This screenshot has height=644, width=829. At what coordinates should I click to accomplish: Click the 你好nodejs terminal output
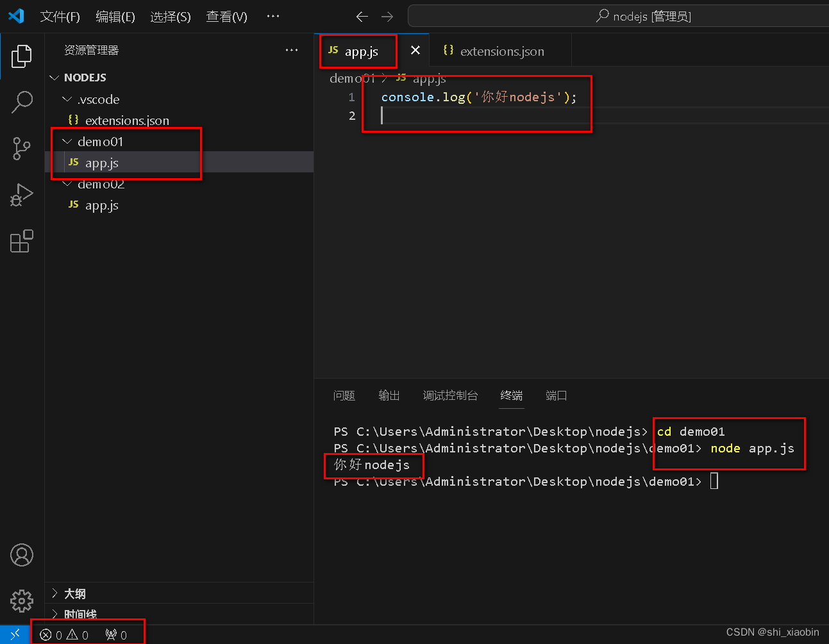[372, 465]
